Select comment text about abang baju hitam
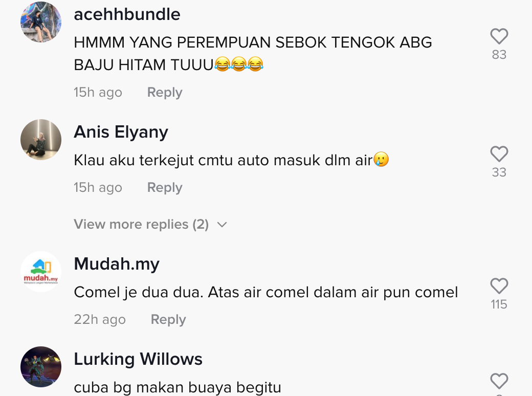 [x=253, y=54]
